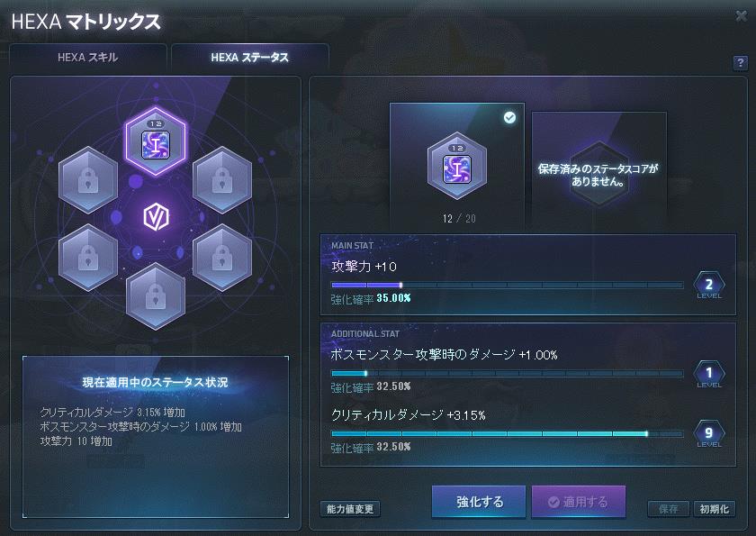Toggle the checkmark on current core card
The width and height of the screenshot is (756, 536).
(509, 117)
